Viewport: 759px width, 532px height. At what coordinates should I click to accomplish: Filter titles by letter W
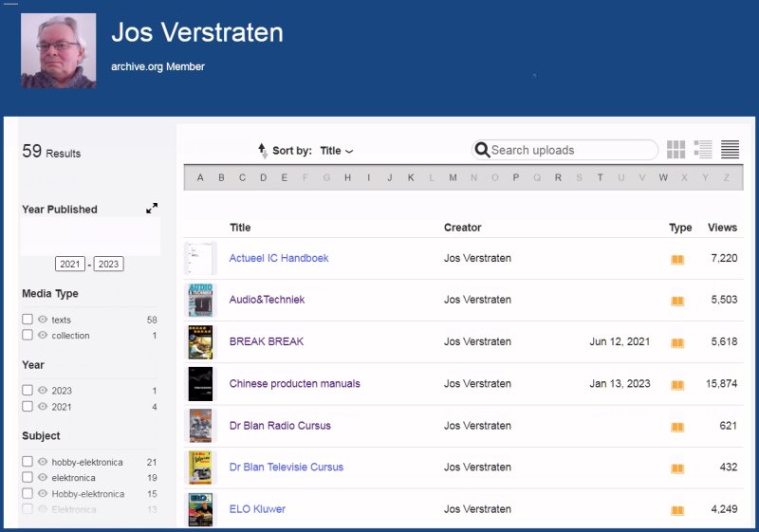(x=663, y=177)
